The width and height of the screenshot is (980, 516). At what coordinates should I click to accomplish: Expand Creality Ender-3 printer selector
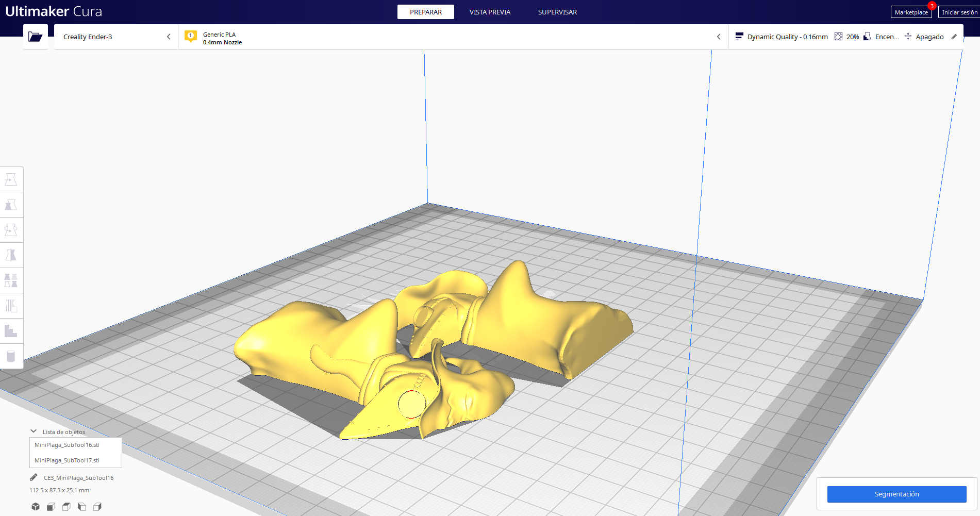click(116, 37)
